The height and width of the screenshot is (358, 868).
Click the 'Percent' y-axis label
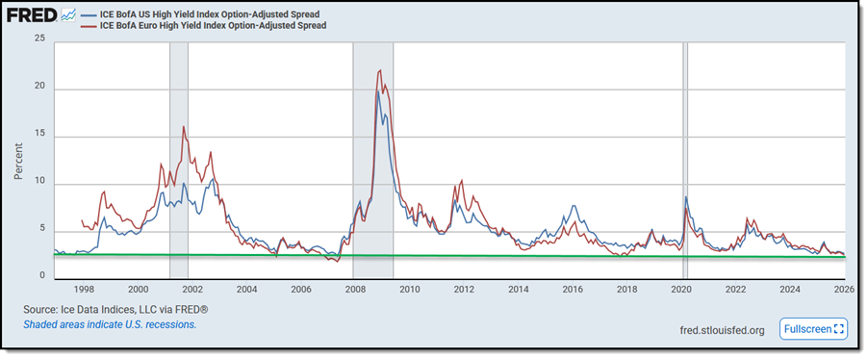point(18,161)
